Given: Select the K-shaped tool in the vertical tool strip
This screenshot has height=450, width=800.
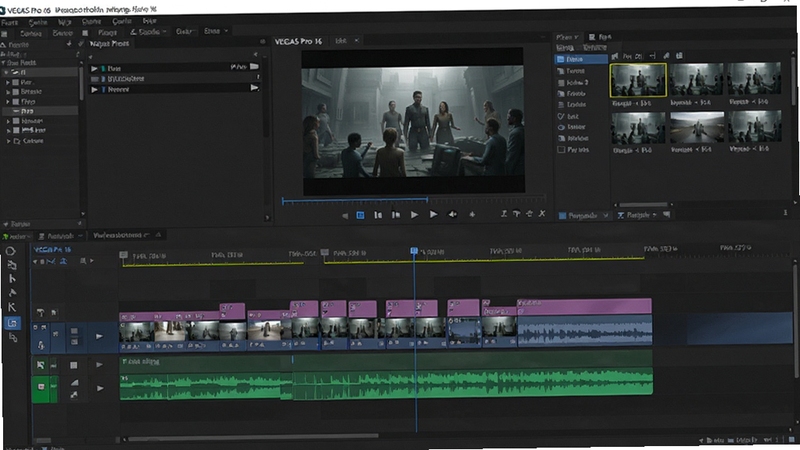Looking at the screenshot, I should 12,307.
